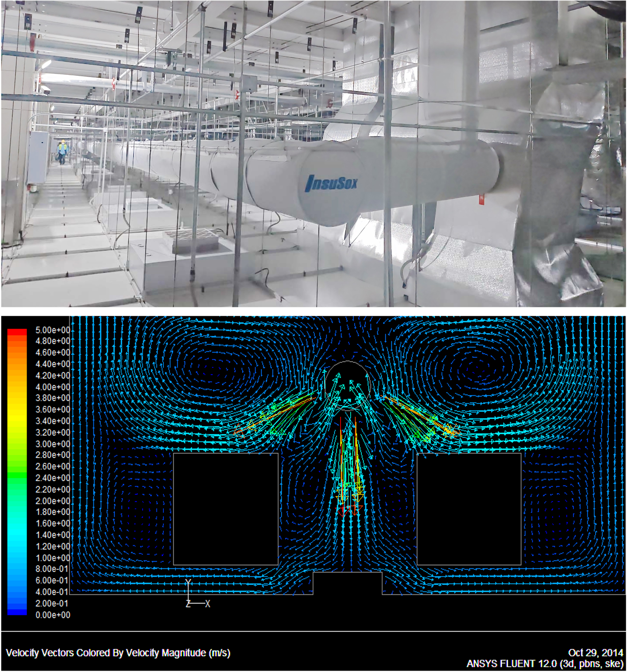The height and width of the screenshot is (672, 627).
Task: Click the worker in the yellow helmet
Action: click(62, 151)
